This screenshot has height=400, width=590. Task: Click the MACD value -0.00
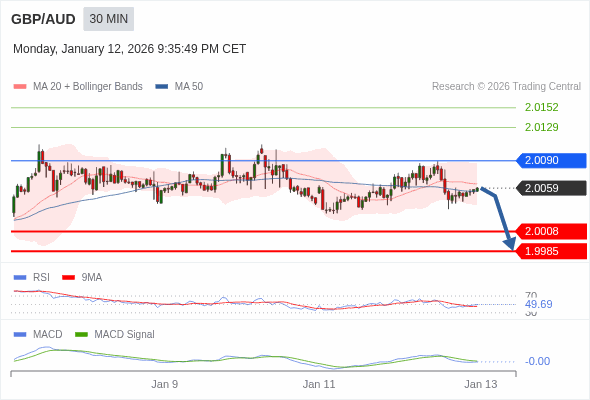537,361
